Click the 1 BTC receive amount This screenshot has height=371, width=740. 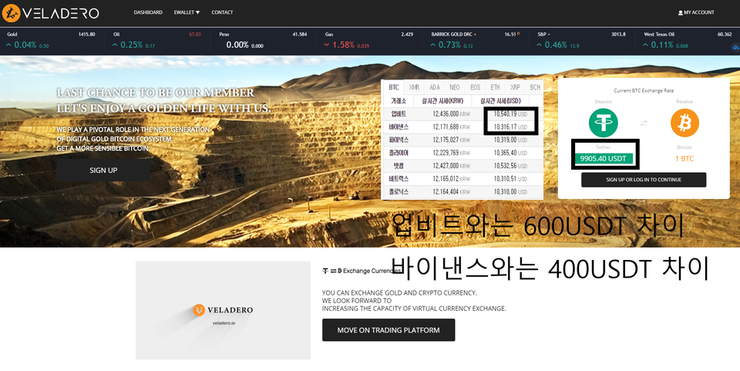pos(684,159)
